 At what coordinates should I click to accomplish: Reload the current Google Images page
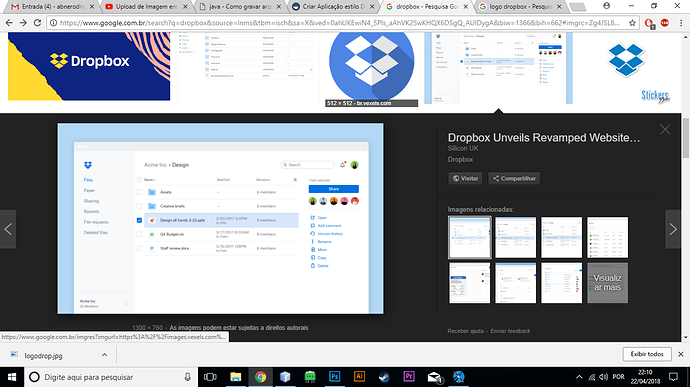coord(37,23)
